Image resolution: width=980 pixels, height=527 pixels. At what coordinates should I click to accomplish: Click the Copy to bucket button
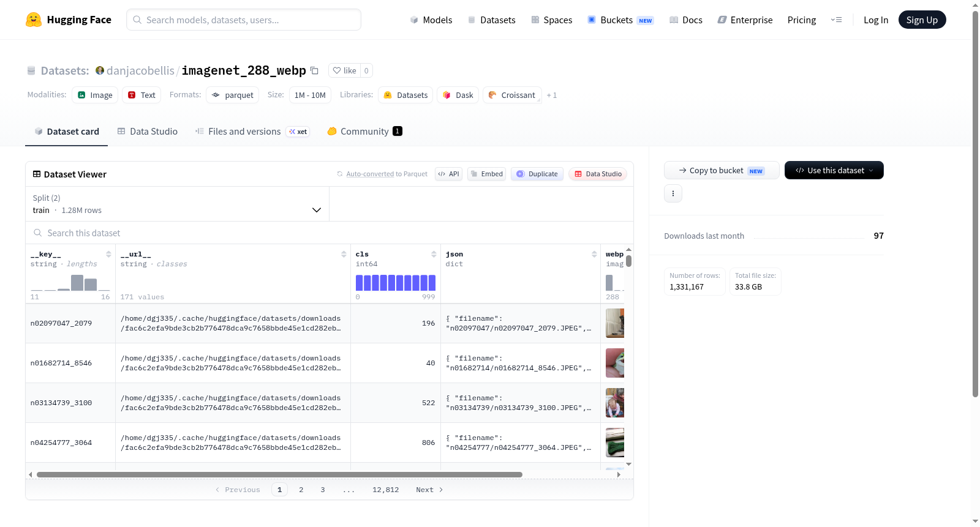[x=722, y=170]
